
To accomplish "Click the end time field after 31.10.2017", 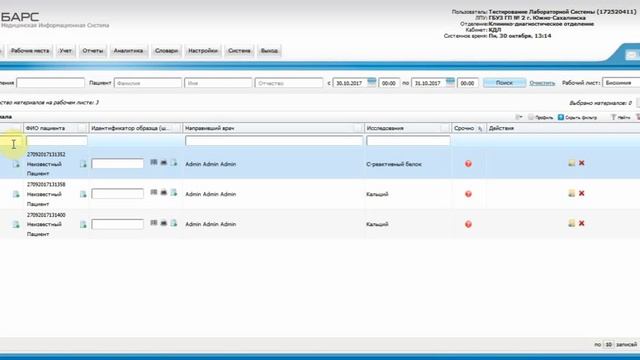I will (468, 83).
